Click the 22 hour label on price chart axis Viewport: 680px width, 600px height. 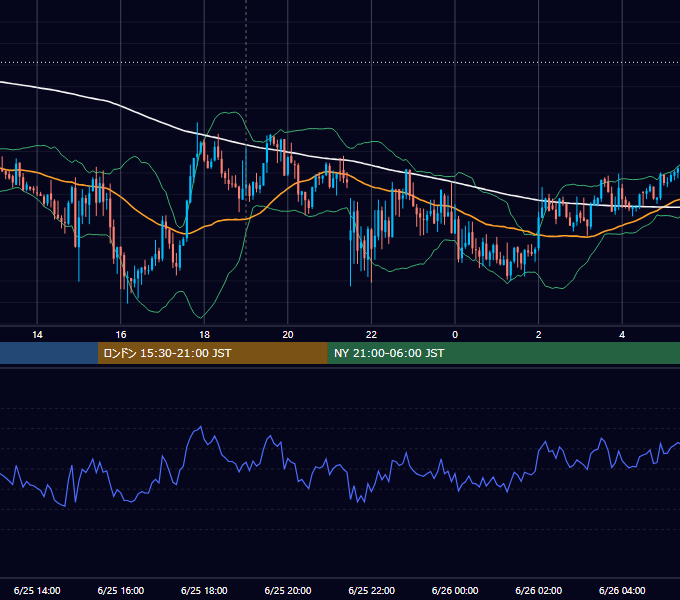[371, 335]
